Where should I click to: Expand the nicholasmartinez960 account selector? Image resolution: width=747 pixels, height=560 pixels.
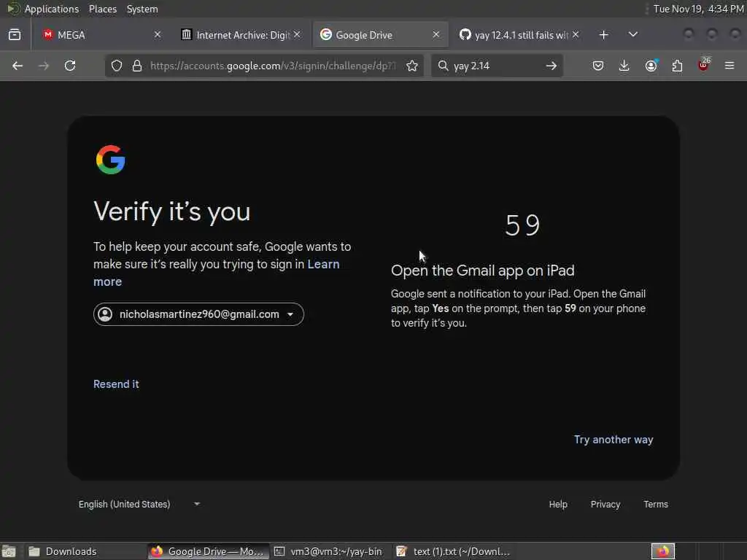(198, 314)
